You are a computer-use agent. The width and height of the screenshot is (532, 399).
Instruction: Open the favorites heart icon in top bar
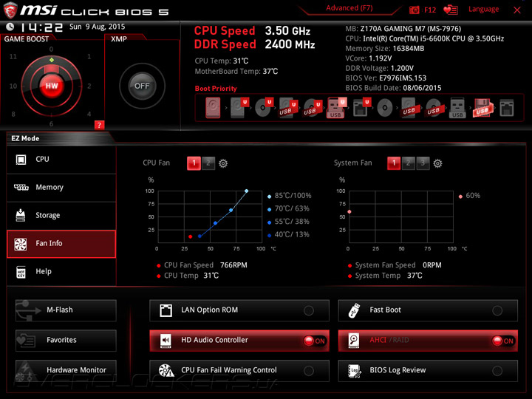(x=451, y=10)
